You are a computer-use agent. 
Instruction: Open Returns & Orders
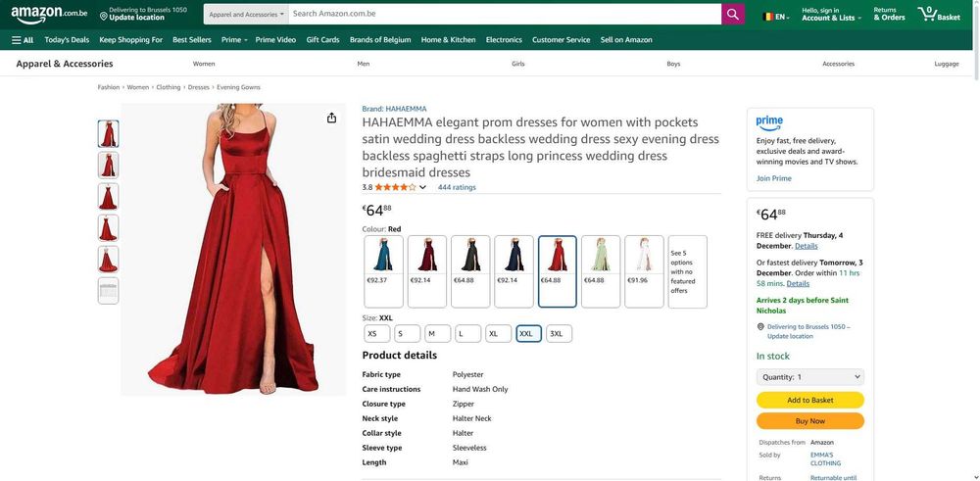[x=889, y=14]
